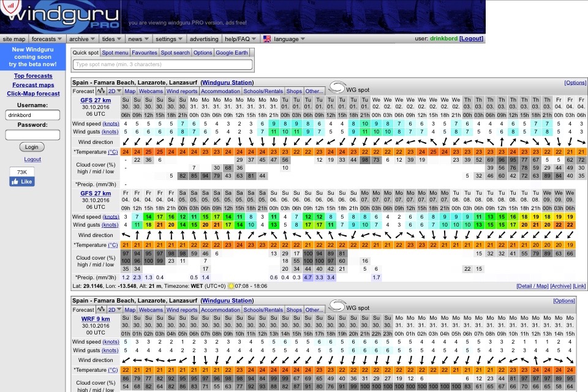Open Top forecasts link in sidebar
This screenshot has width=588, height=392.
pos(33,76)
